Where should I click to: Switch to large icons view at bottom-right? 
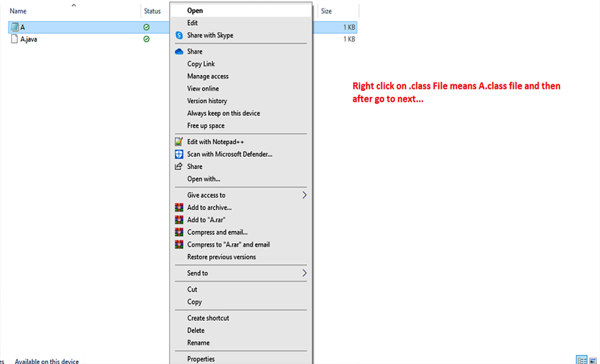[x=593, y=361]
